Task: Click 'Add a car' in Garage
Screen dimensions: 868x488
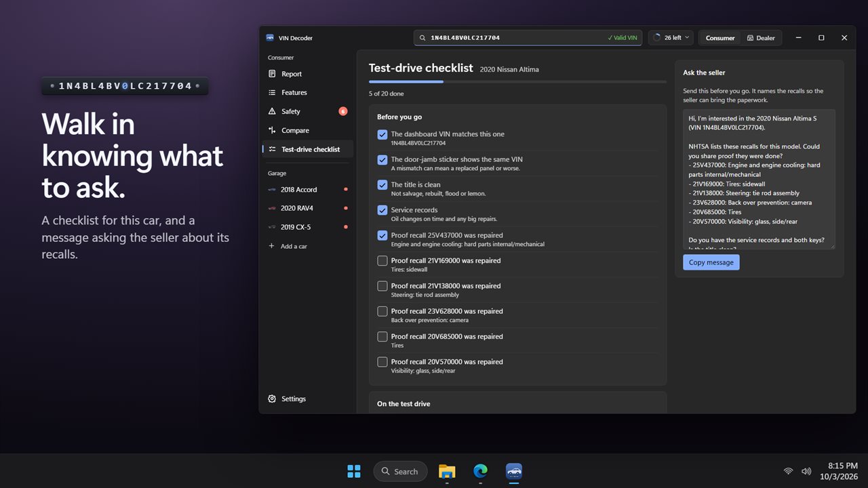Action: pos(309,246)
